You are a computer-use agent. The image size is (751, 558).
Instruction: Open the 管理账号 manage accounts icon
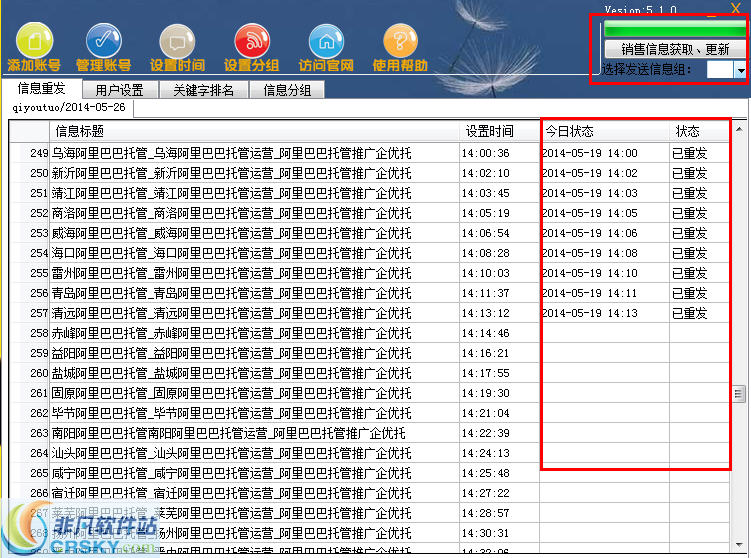click(103, 47)
